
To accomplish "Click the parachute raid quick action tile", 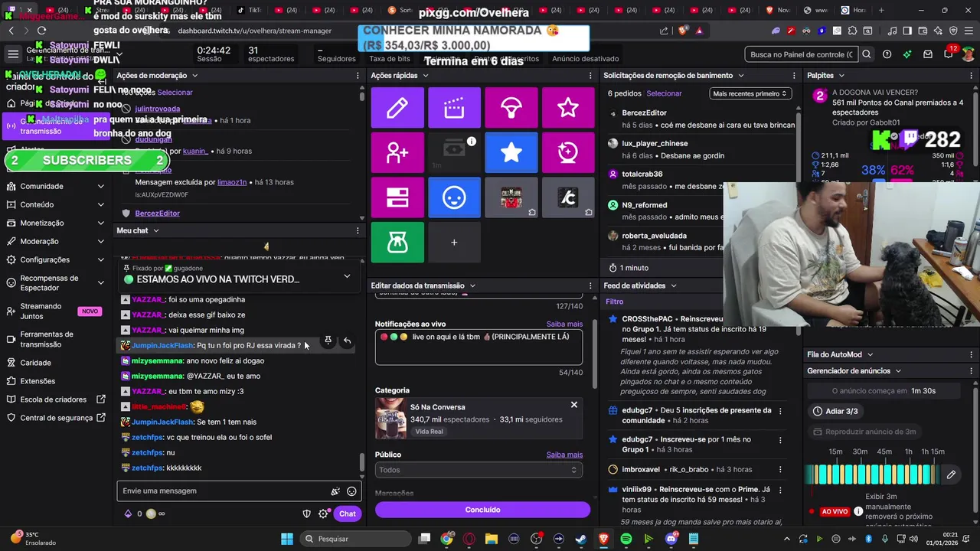I will coord(511,108).
